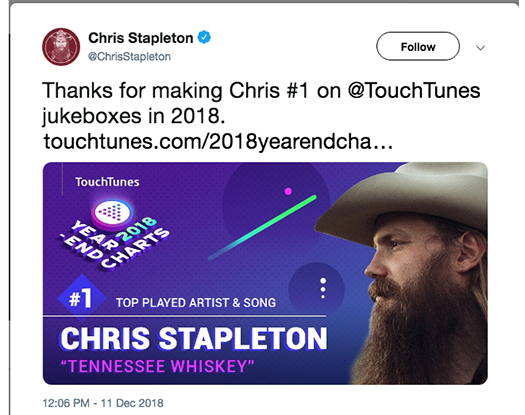Click the three vertical dots icon
Image resolution: width=525 pixels, height=415 pixels.
pos(323,288)
